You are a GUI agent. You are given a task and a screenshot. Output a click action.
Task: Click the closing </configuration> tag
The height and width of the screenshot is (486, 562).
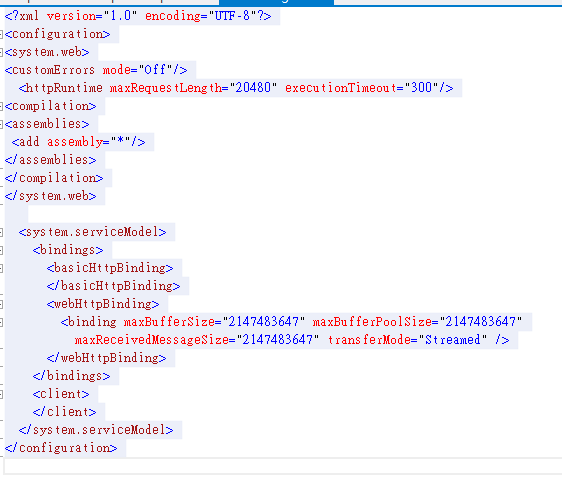pyautogui.click(x=61, y=448)
